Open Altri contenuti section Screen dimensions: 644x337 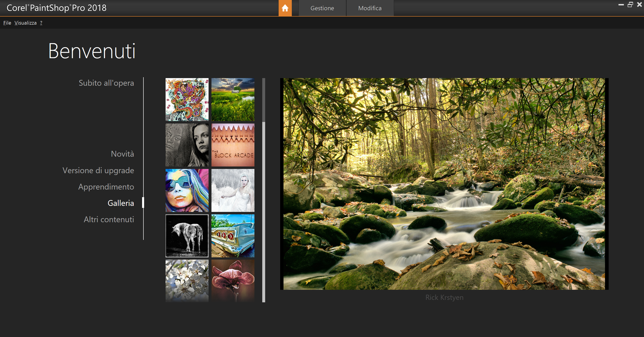click(x=109, y=219)
